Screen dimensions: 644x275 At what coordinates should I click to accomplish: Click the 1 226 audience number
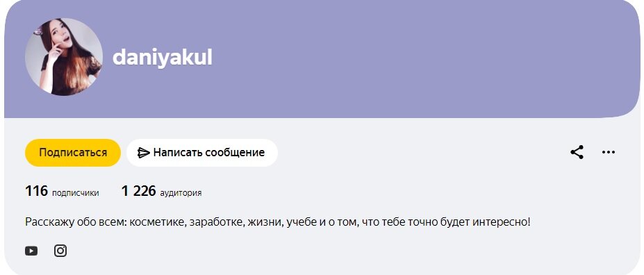tap(139, 191)
